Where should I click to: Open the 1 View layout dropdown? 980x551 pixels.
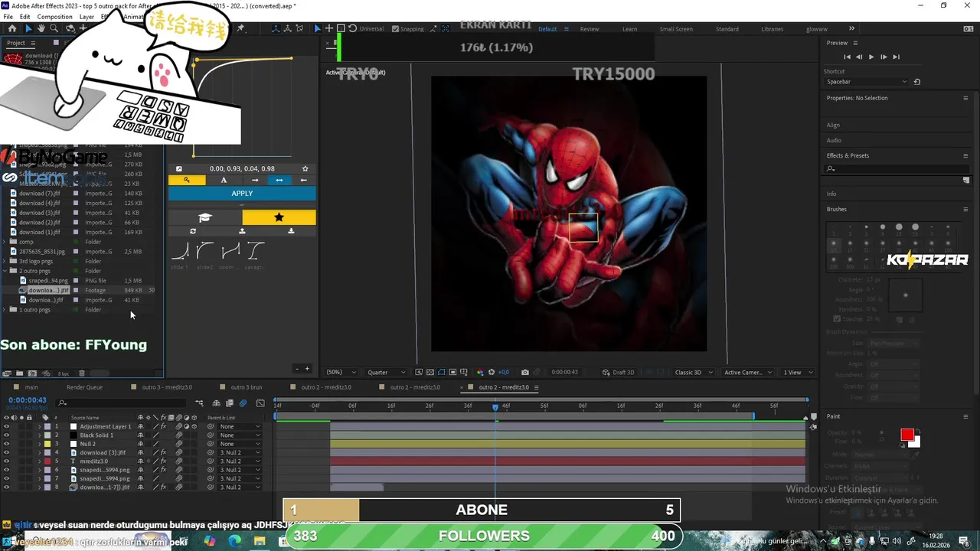[x=797, y=373]
